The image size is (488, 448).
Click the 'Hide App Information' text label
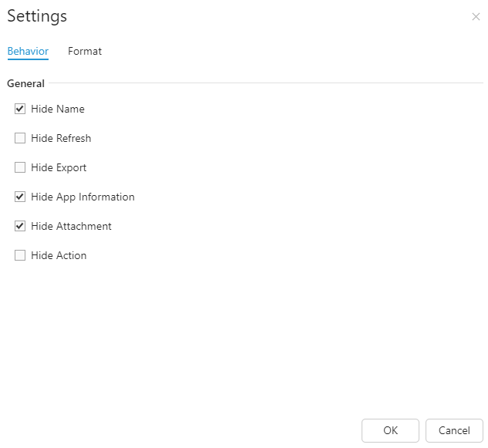[82, 197]
